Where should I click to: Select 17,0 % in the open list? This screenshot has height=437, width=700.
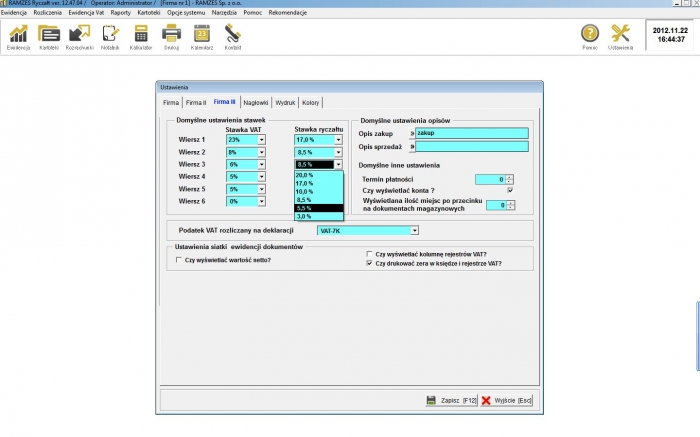click(319, 183)
